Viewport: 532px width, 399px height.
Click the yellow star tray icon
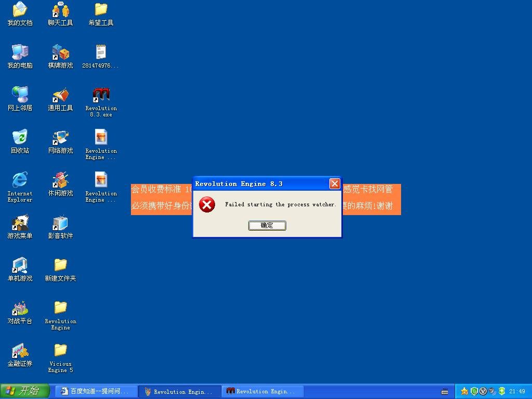(x=464, y=391)
